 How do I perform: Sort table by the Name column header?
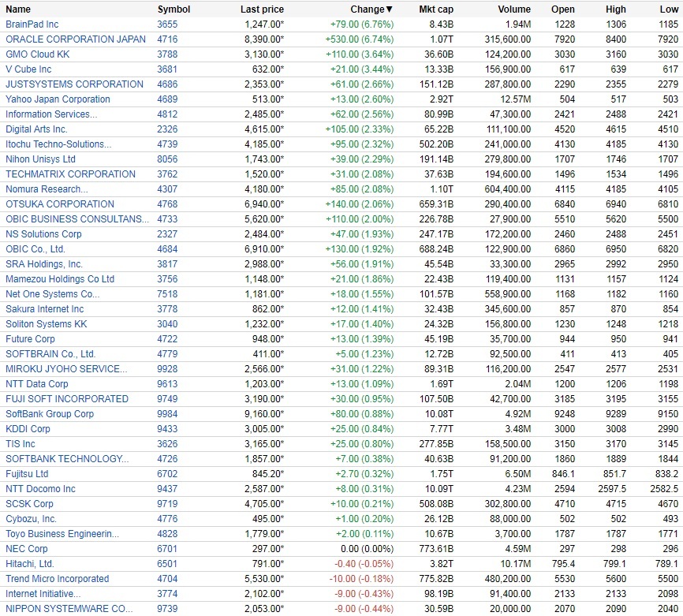coord(18,9)
